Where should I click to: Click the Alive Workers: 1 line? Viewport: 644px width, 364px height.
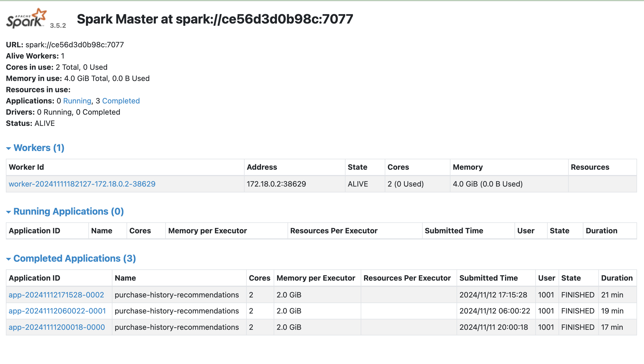(x=35, y=56)
